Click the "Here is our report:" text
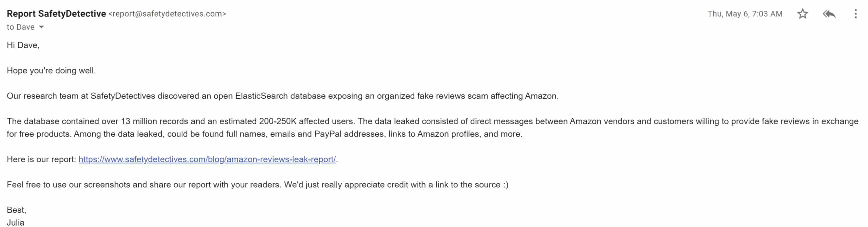868x227 pixels. click(x=41, y=159)
